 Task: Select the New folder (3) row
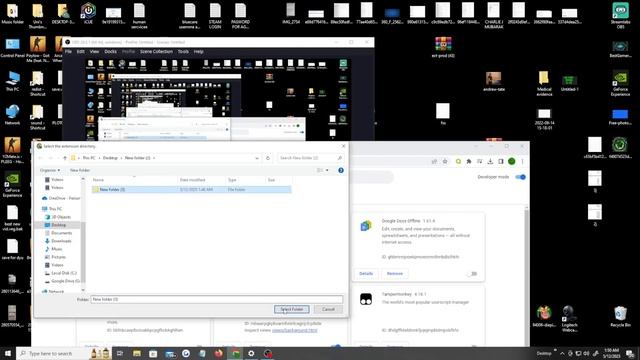coord(191,189)
